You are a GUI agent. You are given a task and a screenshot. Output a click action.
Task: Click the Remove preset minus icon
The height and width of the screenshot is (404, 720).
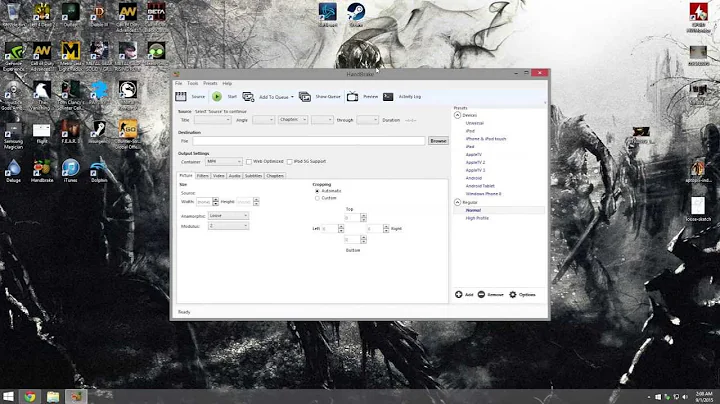tap(481, 294)
